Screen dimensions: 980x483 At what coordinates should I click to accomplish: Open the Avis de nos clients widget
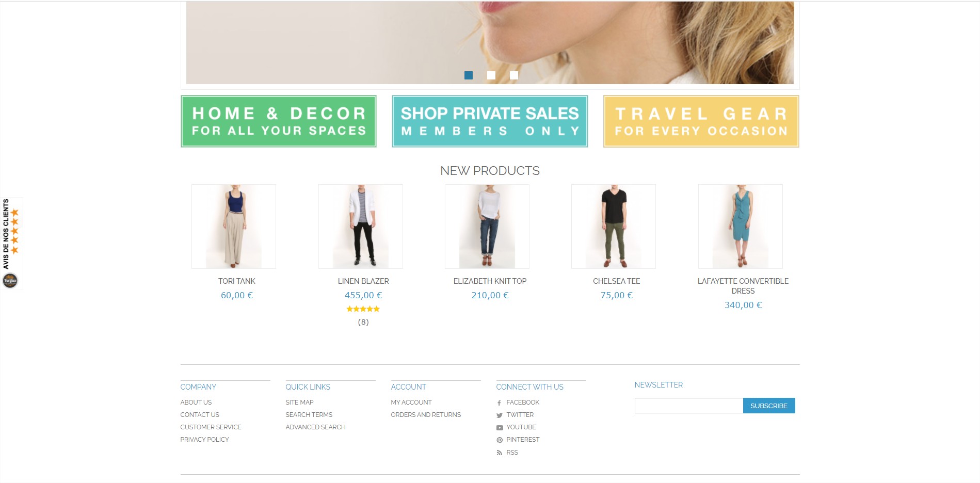pos(11,244)
